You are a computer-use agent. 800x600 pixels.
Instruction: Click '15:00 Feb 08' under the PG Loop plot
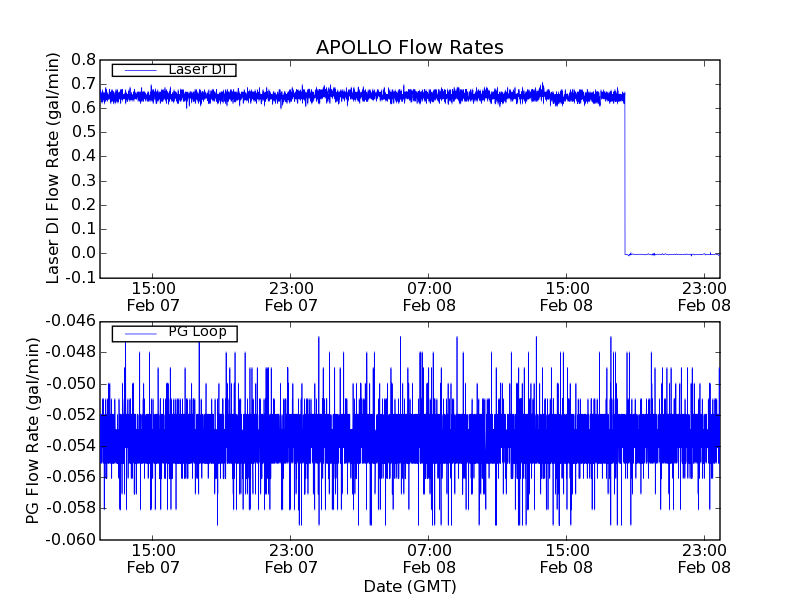tap(566, 559)
